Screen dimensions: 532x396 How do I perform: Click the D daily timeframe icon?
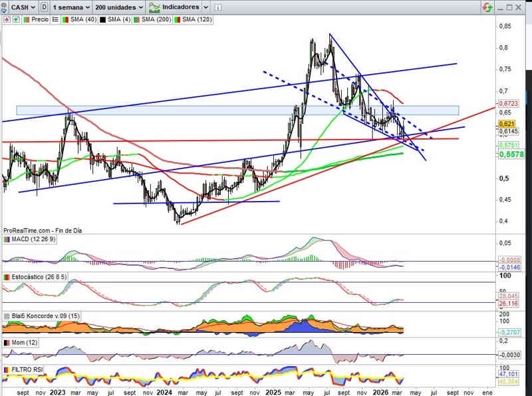click(44, 7)
